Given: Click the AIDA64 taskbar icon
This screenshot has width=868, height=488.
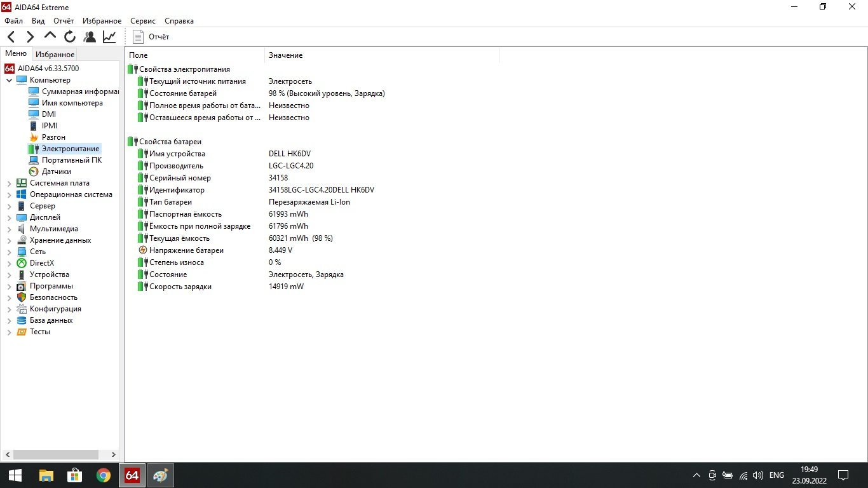Looking at the screenshot, I should click(132, 475).
